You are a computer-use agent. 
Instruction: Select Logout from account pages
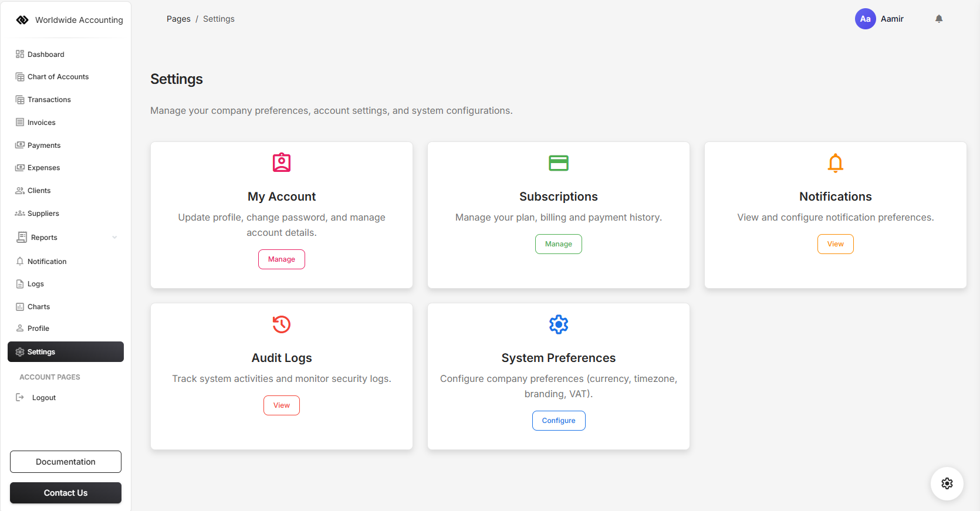click(x=43, y=398)
